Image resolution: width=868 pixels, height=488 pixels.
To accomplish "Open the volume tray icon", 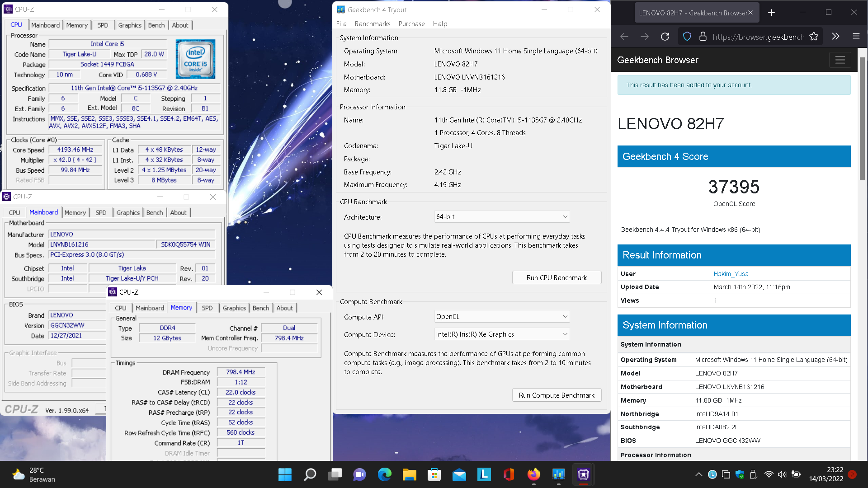I will [782, 474].
